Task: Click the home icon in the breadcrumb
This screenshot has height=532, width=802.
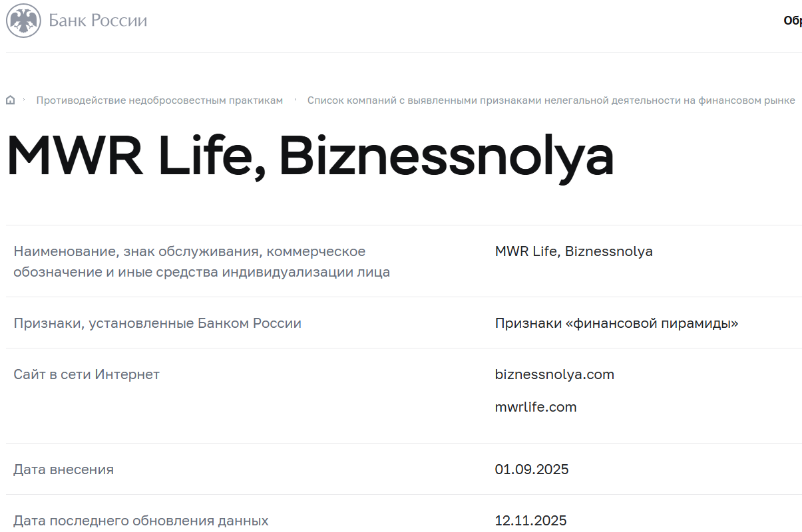Action: click(11, 100)
